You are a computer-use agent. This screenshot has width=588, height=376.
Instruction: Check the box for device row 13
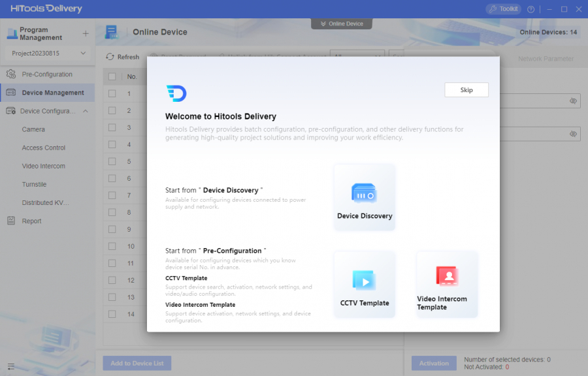coord(112,298)
